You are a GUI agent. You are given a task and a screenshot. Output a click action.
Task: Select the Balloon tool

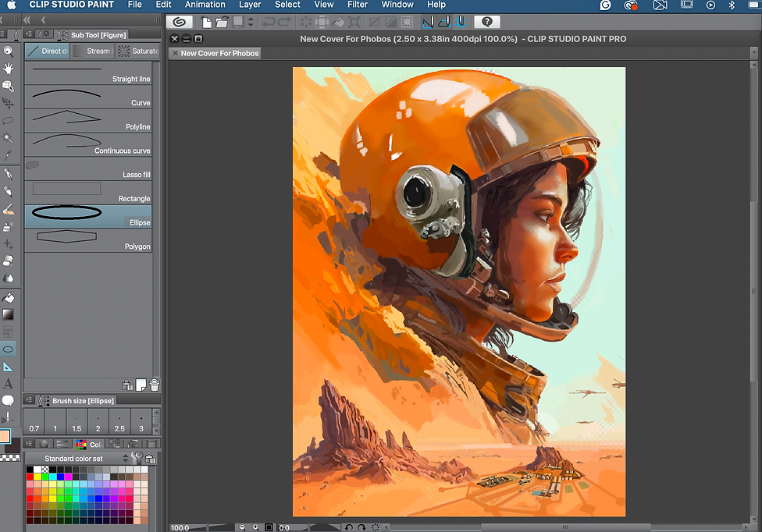[x=8, y=400]
